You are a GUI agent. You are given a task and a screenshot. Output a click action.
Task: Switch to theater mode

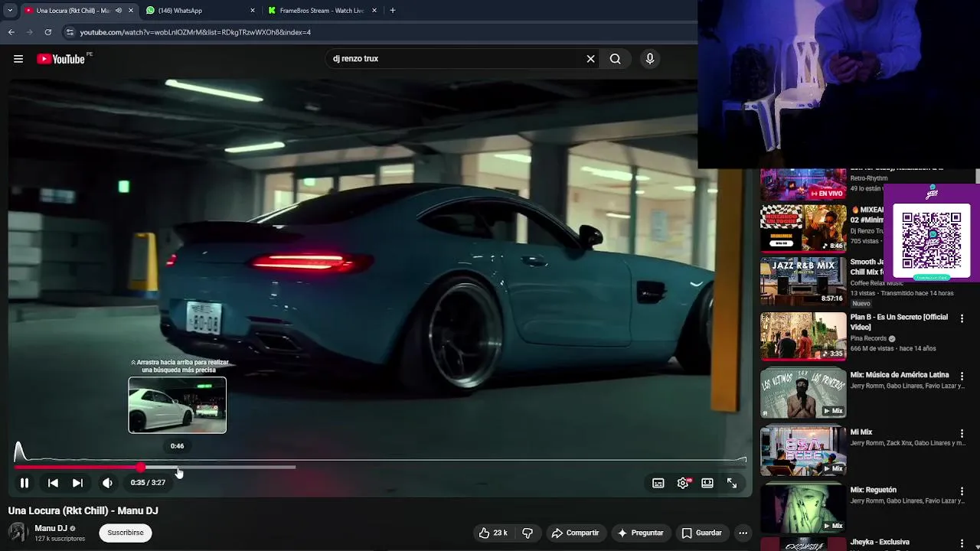tap(707, 483)
